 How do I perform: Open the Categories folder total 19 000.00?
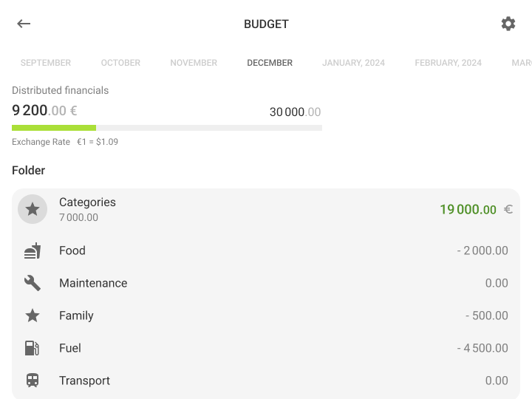click(468, 210)
